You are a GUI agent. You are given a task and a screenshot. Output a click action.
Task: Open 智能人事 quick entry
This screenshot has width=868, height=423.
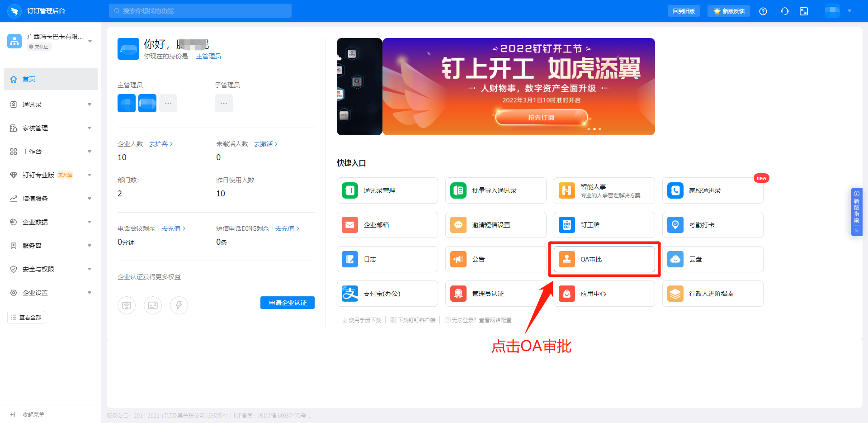604,190
